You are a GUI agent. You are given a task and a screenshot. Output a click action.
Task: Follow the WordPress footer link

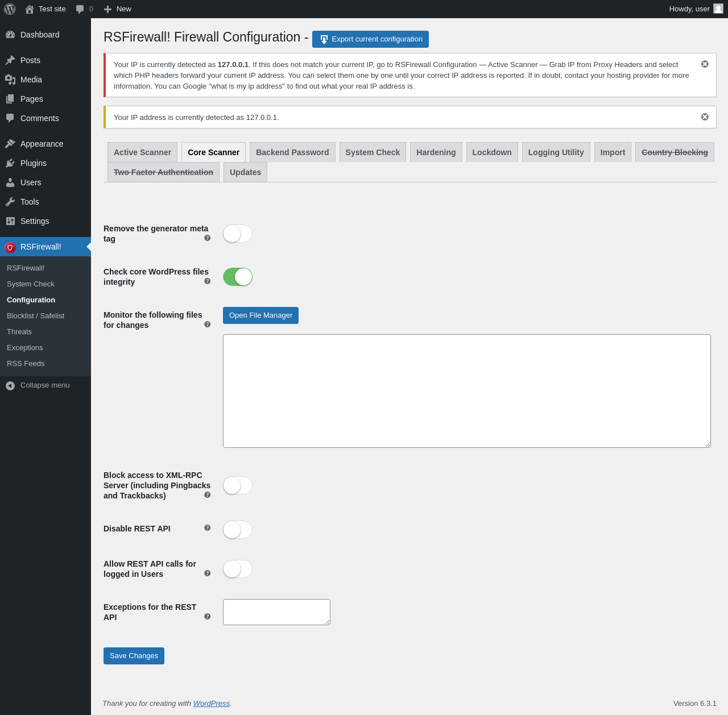coord(211,704)
